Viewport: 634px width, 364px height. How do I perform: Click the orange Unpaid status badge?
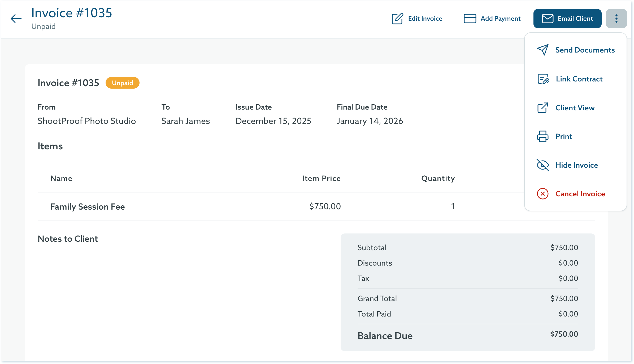(122, 83)
